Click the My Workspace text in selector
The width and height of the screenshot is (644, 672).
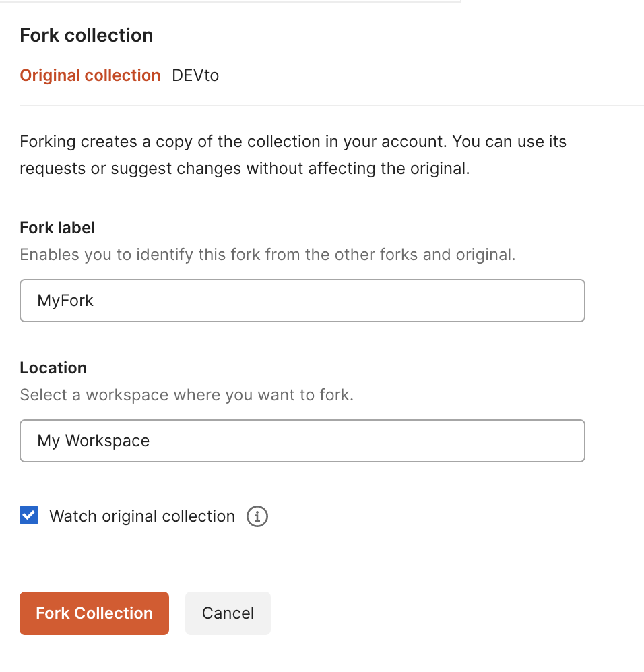[x=94, y=441]
